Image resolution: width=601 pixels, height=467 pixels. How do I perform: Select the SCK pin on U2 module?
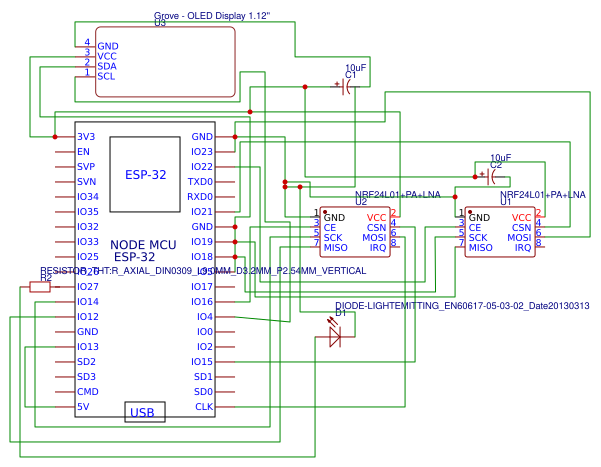click(333, 238)
